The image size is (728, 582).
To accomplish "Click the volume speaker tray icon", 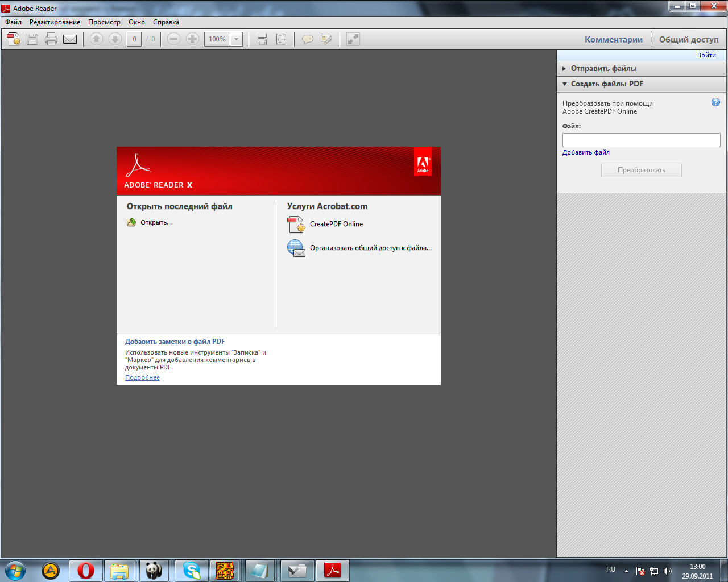I will tap(667, 571).
